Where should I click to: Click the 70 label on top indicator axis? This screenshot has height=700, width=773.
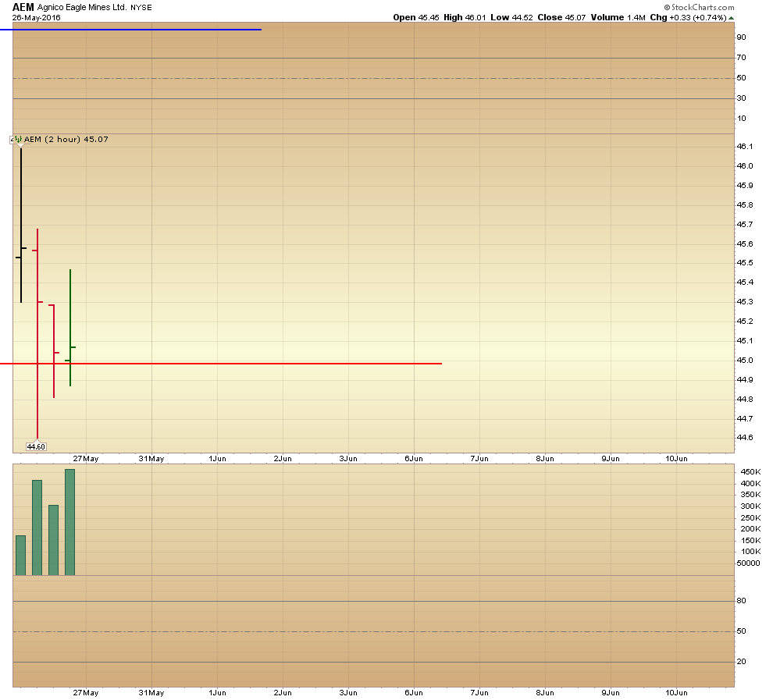coord(741,58)
